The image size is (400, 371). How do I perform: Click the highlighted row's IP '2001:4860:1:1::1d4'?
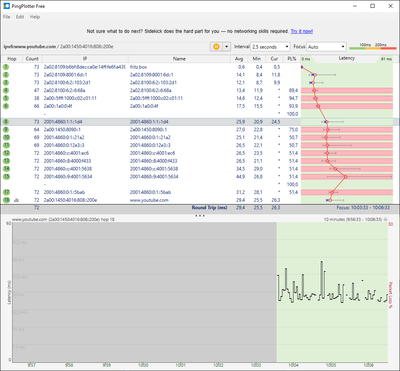[x=63, y=122]
